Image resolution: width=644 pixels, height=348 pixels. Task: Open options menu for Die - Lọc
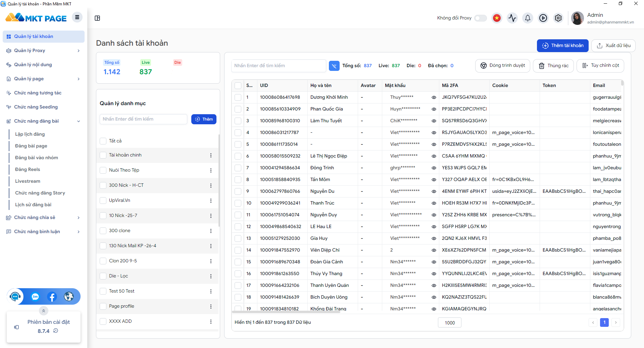pyautogui.click(x=211, y=276)
